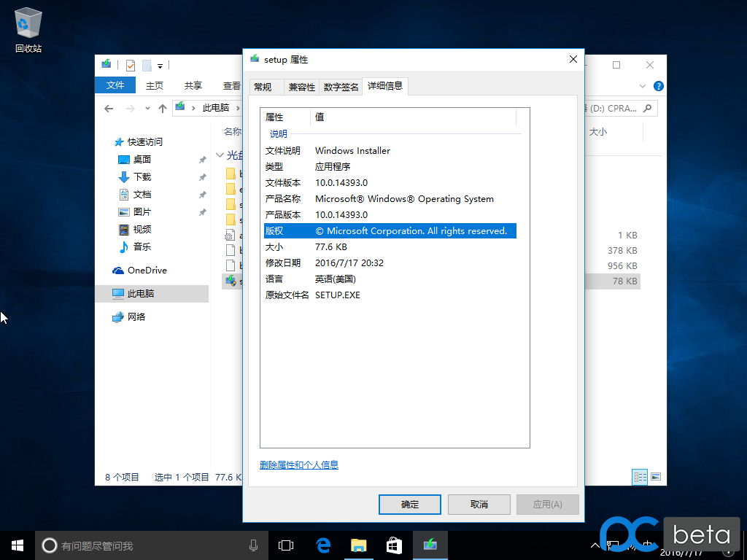This screenshot has width=747, height=560.
Task: Click 此电脑 in the address bar breadcrumb
Action: [216, 108]
